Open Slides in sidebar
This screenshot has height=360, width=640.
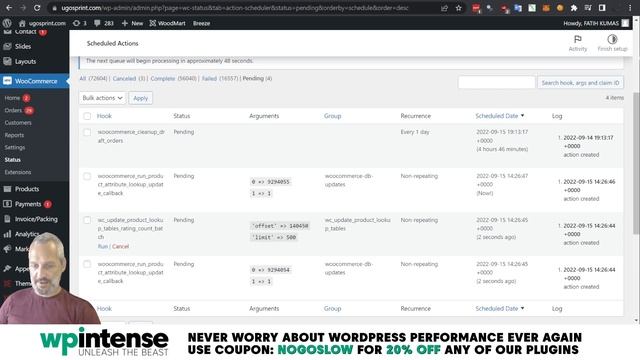[23, 47]
